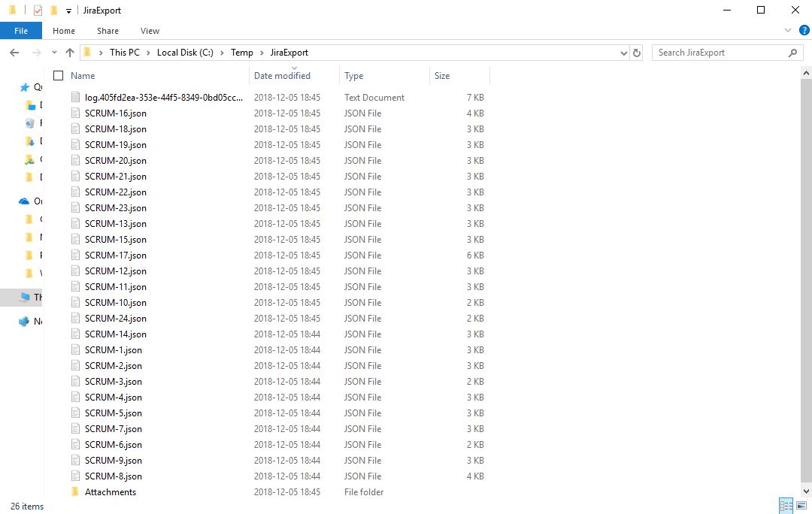Expand the chevron after Temp in path
The height and width of the screenshot is (514, 812).
[x=262, y=53]
